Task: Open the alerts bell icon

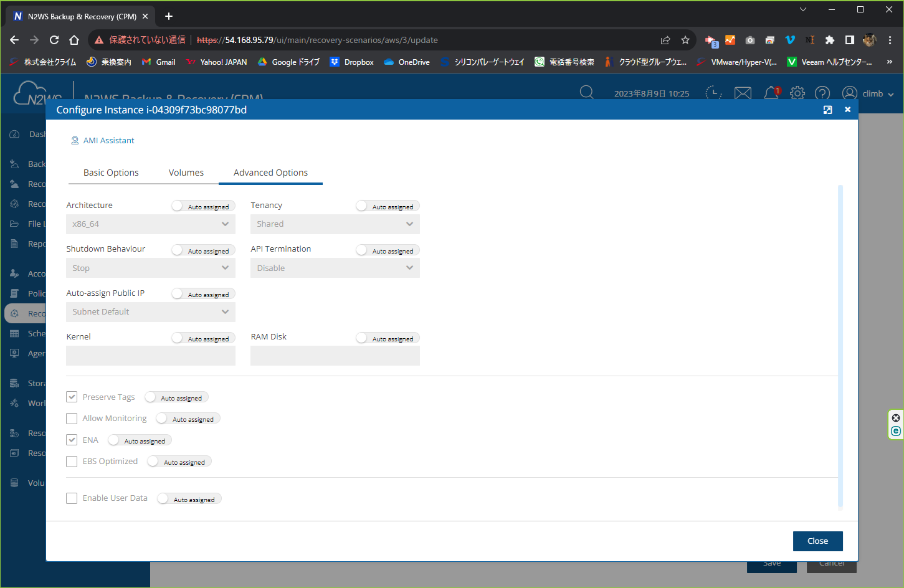Action: pyautogui.click(x=771, y=93)
